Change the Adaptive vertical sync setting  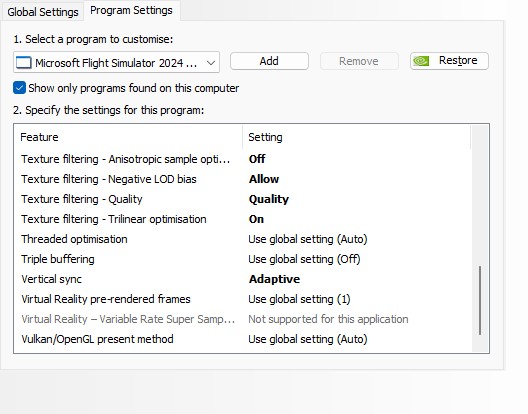click(x=274, y=279)
